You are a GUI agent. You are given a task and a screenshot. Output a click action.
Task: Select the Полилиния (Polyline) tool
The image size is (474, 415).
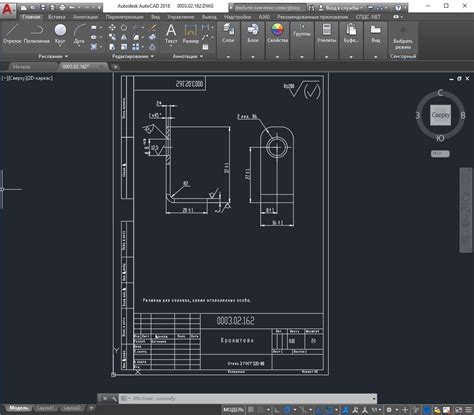37,34
